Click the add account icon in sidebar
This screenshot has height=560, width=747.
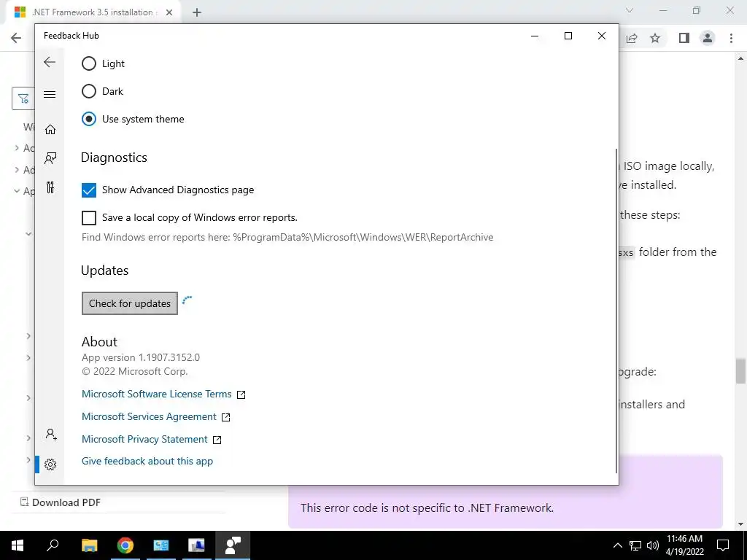point(51,435)
